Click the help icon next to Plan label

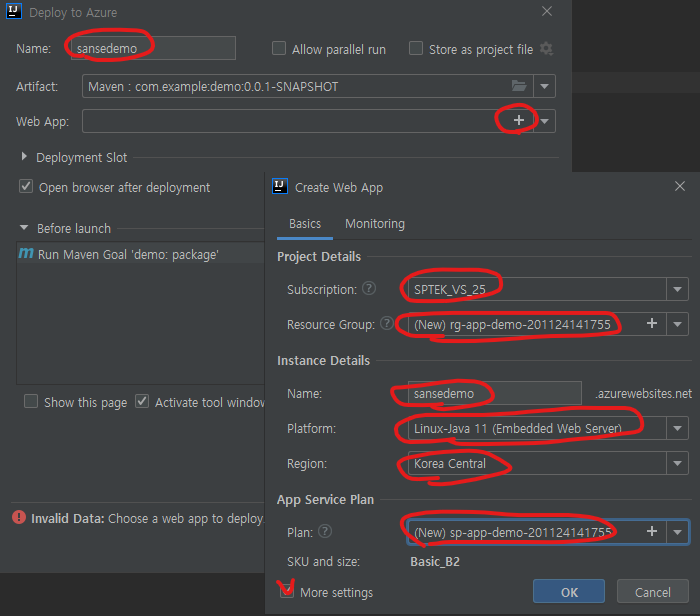coord(325,532)
